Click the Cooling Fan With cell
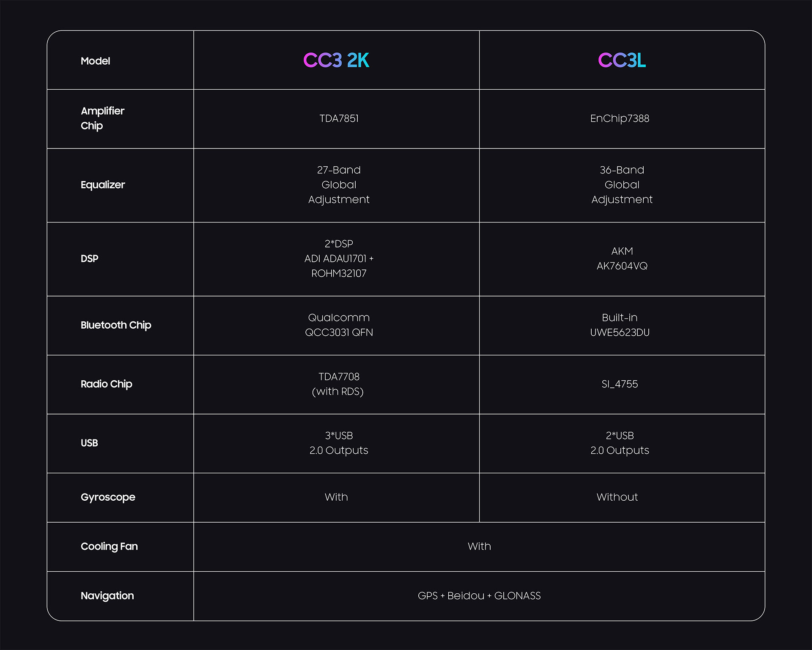The height and width of the screenshot is (650, 812). coord(479,546)
